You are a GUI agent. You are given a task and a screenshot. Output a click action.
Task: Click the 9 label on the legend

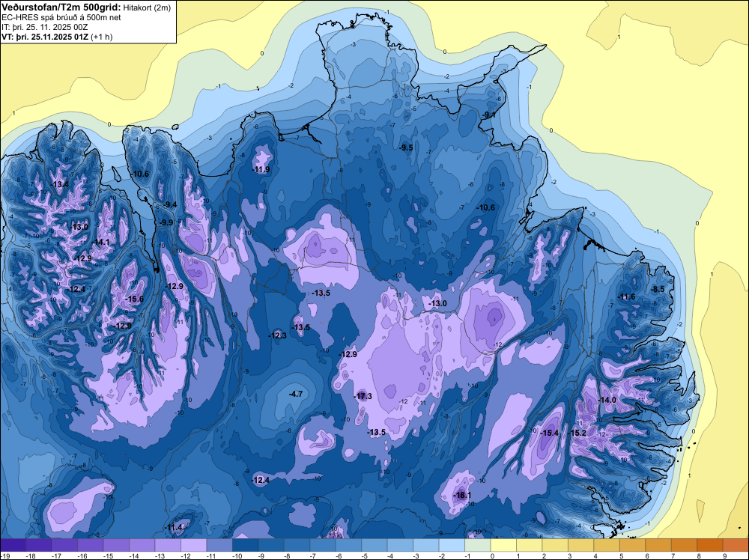(x=724, y=556)
